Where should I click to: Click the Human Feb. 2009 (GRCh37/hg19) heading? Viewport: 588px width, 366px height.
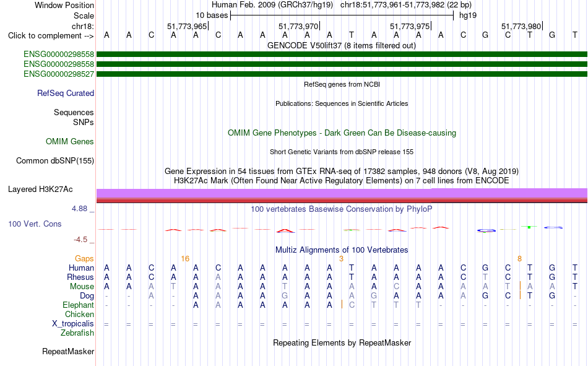(272, 5)
